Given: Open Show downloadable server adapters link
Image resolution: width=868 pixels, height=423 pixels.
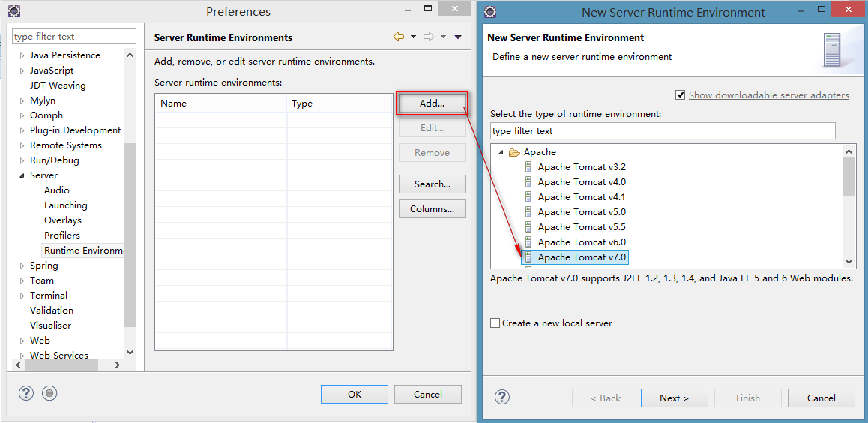Looking at the screenshot, I should [769, 94].
